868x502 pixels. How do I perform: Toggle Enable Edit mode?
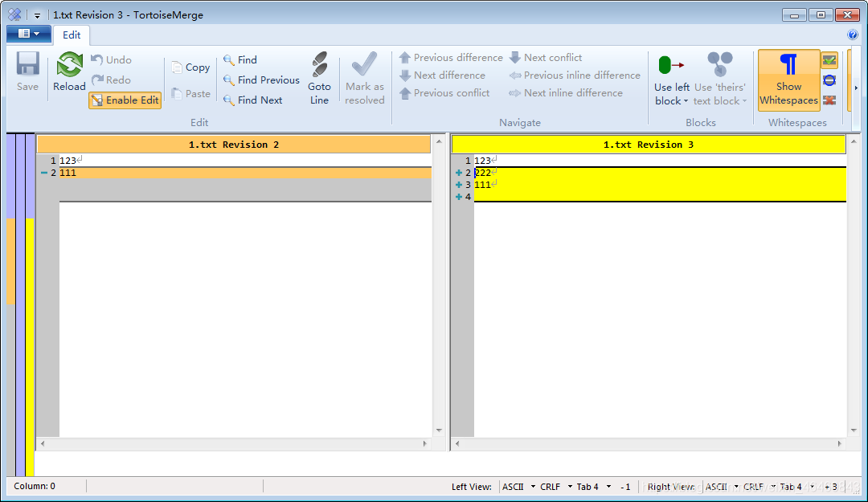(125, 100)
